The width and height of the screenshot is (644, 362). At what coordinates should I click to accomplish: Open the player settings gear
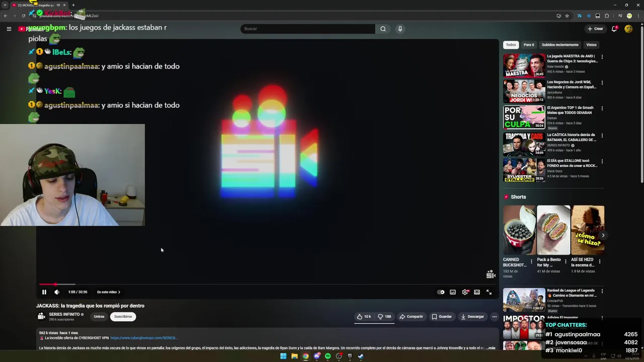click(465, 292)
